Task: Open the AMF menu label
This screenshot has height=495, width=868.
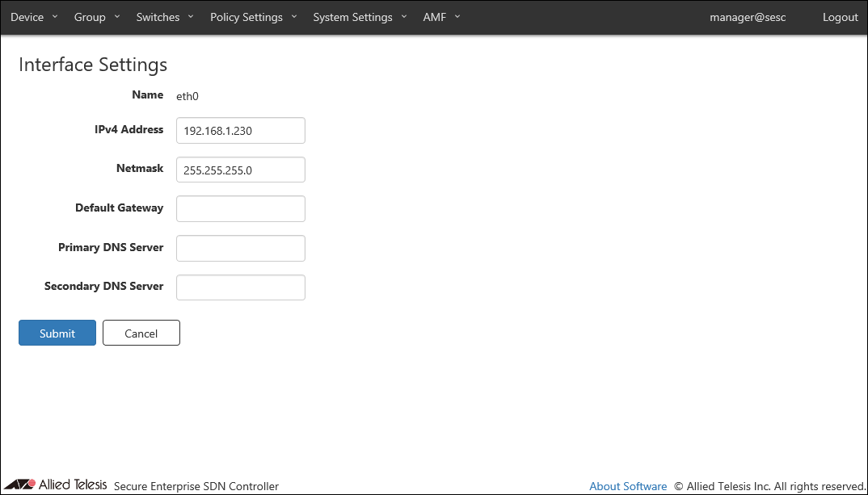Action: (x=434, y=17)
